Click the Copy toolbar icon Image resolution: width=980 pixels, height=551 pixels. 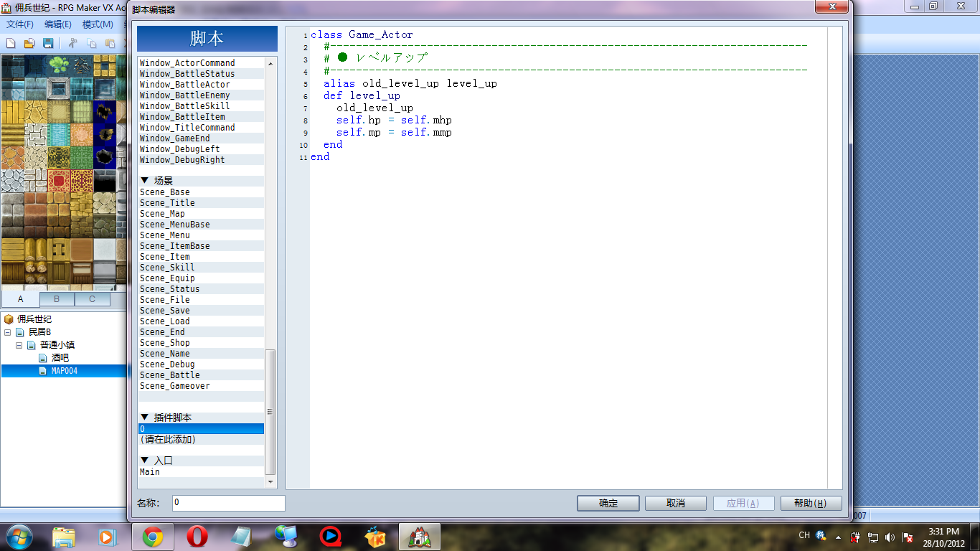[91, 43]
